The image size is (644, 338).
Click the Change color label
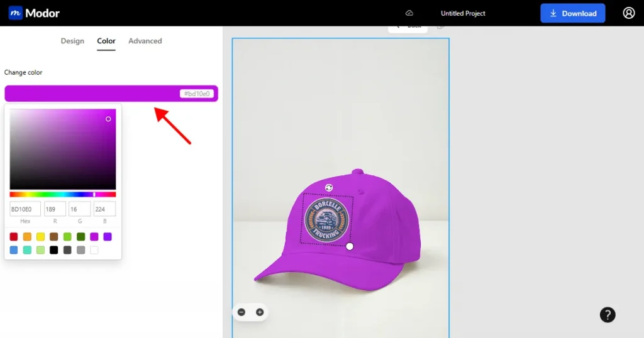point(23,72)
